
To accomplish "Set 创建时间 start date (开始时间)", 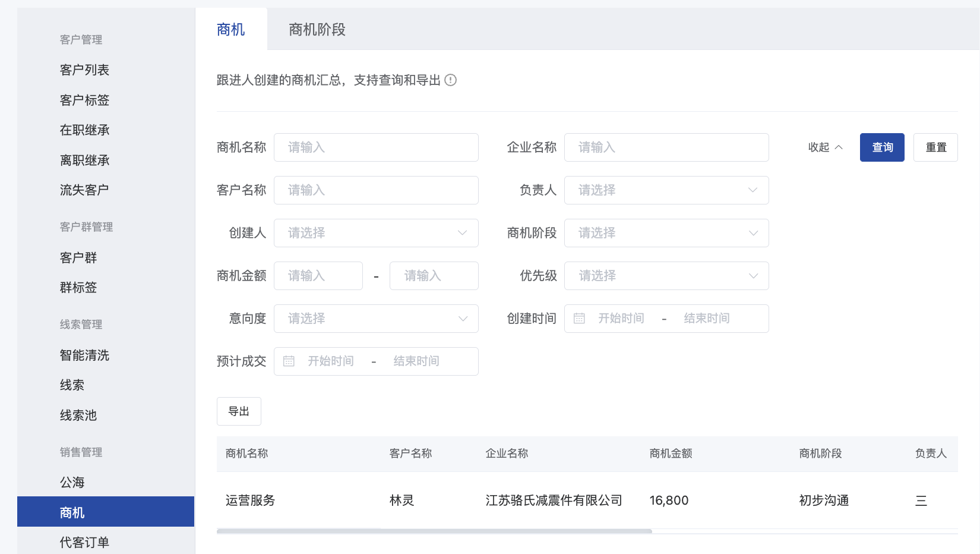I will click(621, 319).
